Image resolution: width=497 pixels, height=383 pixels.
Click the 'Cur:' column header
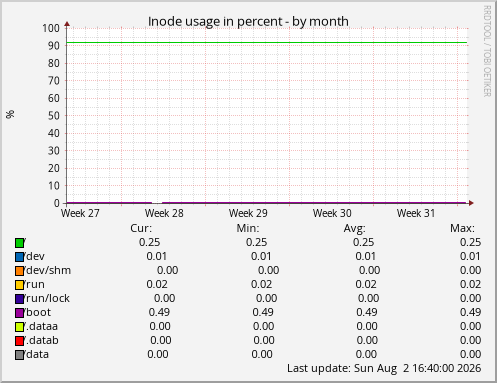pyautogui.click(x=141, y=228)
